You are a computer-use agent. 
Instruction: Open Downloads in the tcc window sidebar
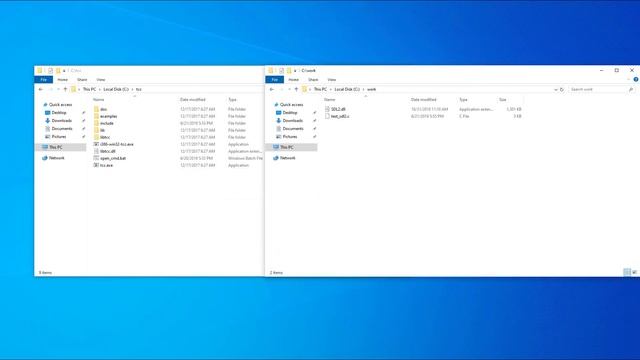tap(62, 121)
